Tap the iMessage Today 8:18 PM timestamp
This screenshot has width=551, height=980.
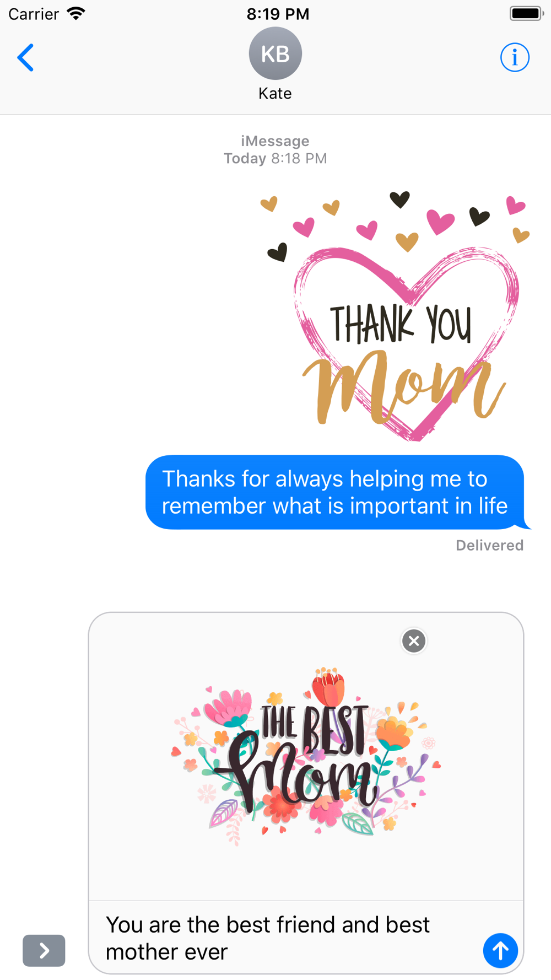[x=275, y=149]
